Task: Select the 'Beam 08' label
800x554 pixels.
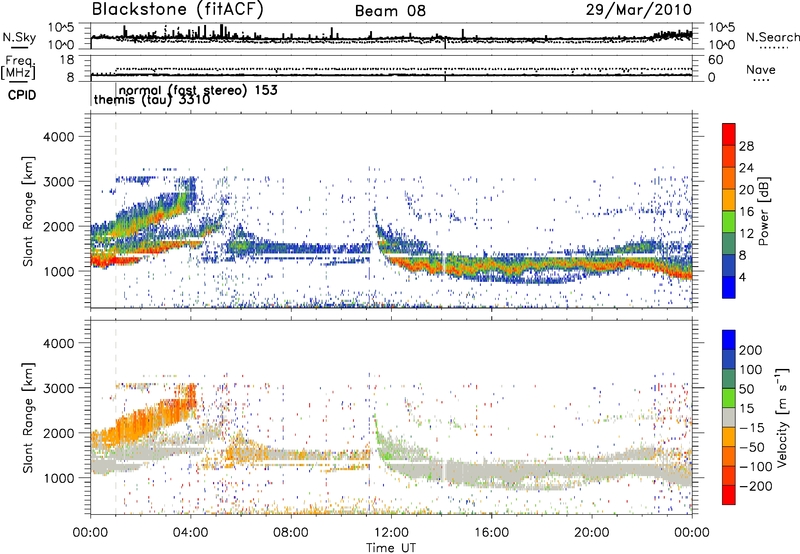Action: (390, 11)
